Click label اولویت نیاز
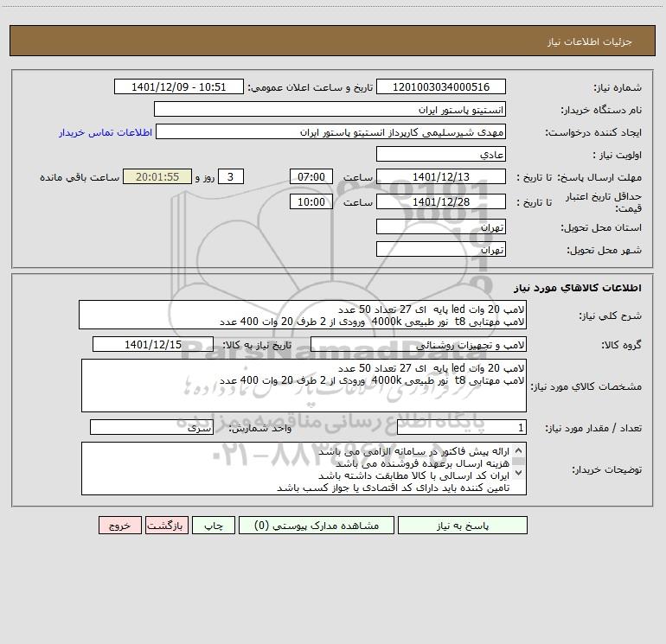 pos(618,156)
